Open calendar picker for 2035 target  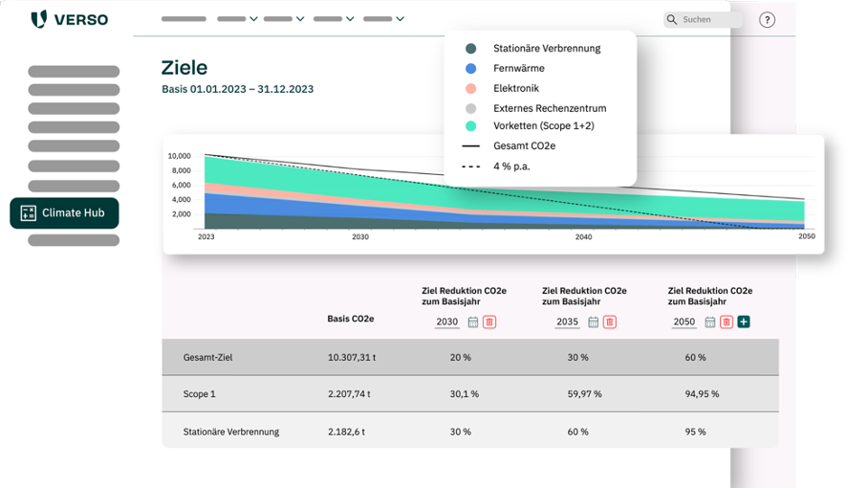pos(593,322)
